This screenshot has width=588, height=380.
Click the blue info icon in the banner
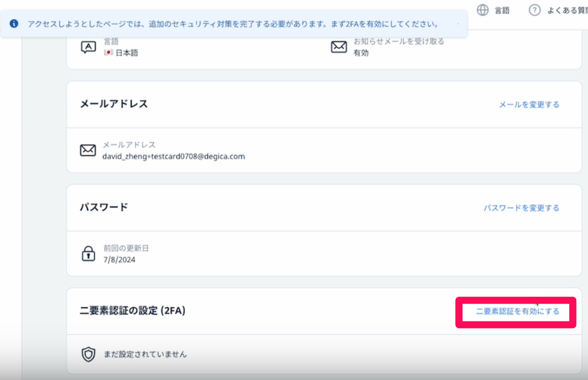(14, 24)
